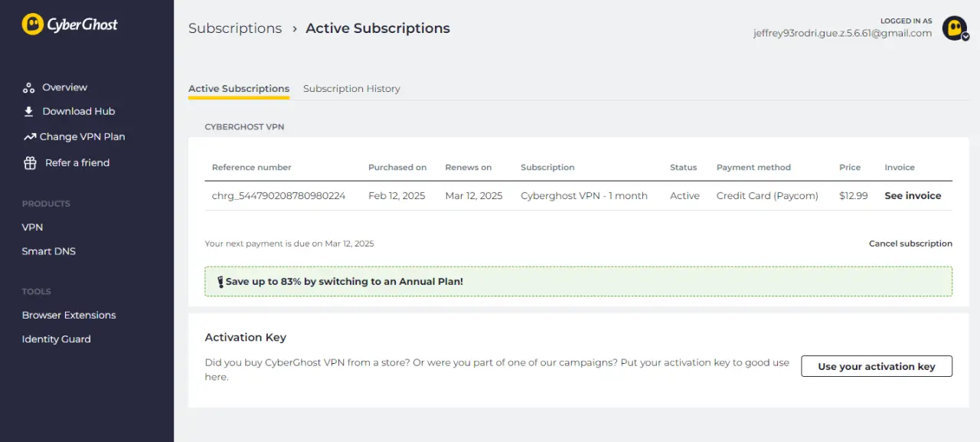
Task: Click the Overview icon in sidebar
Action: point(29,88)
